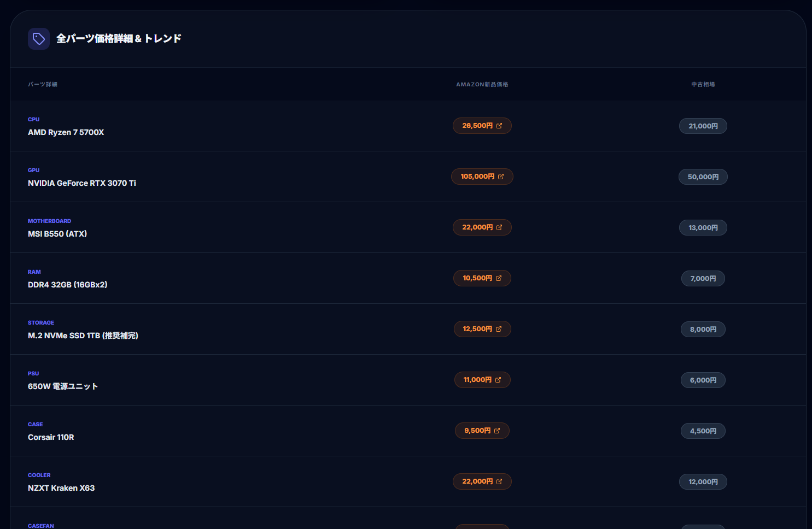Click the external link icon for Corsair 110R

tap(497, 431)
